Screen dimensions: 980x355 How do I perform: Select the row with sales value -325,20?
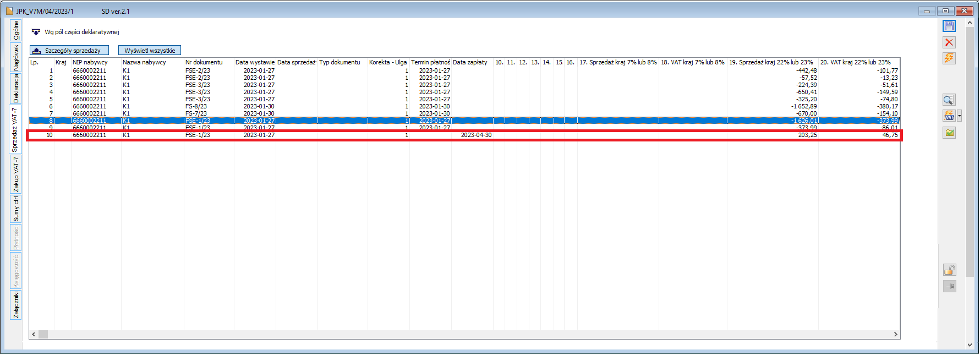[464, 99]
